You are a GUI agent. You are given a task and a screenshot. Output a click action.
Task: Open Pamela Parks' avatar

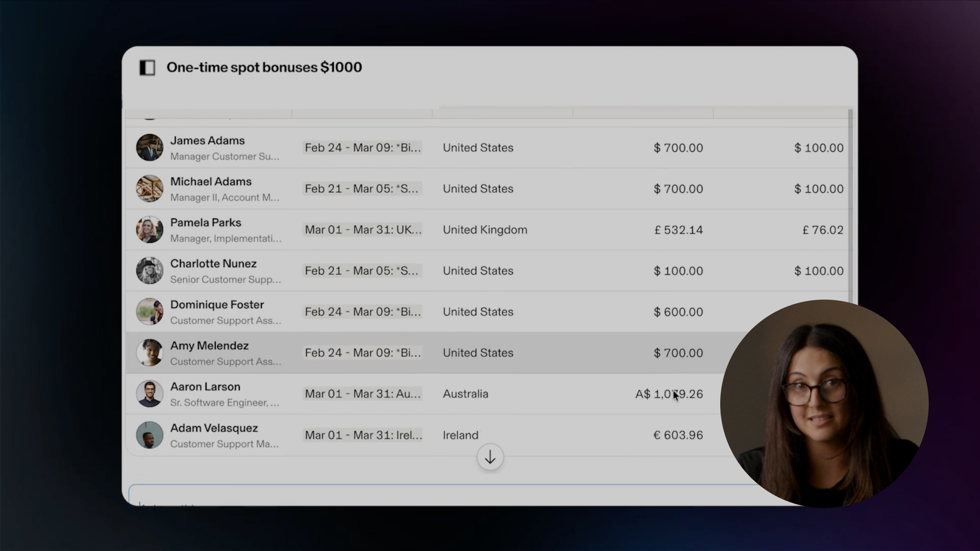pyautogui.click(x=149, y=230)
